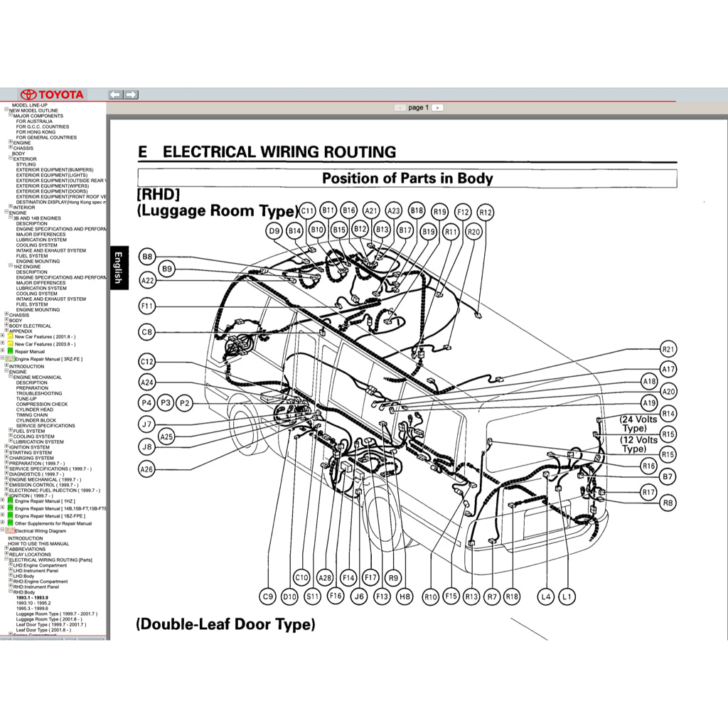Collapse the ENGINE tree node
The height and width of the screenshot is (728, 728).
6,371
